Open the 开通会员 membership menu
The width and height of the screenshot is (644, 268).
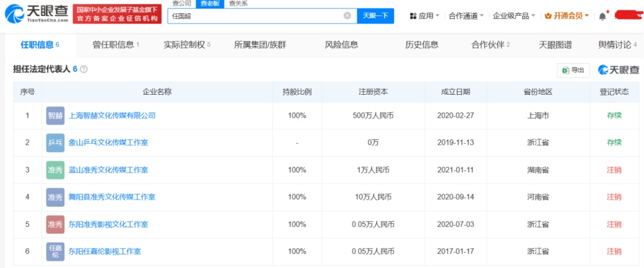[566, 16]
